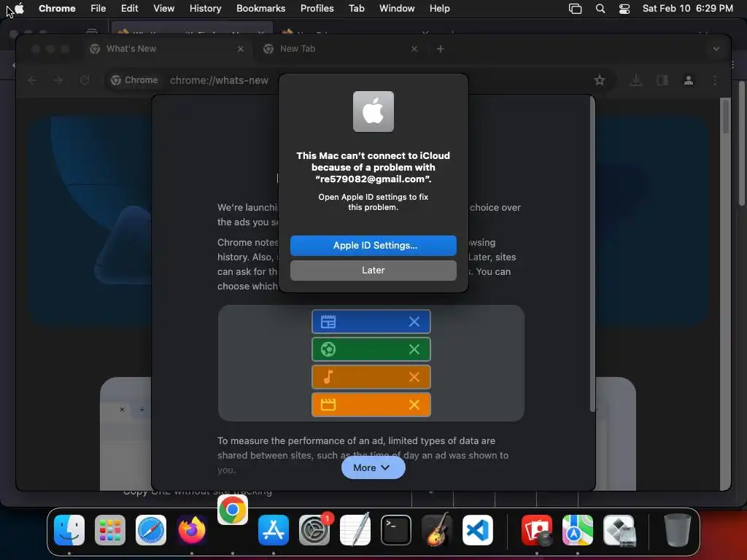Viewport: 747px width, 560px height.
Task: Open the Trash from the Dock
Action: [677, 530]
